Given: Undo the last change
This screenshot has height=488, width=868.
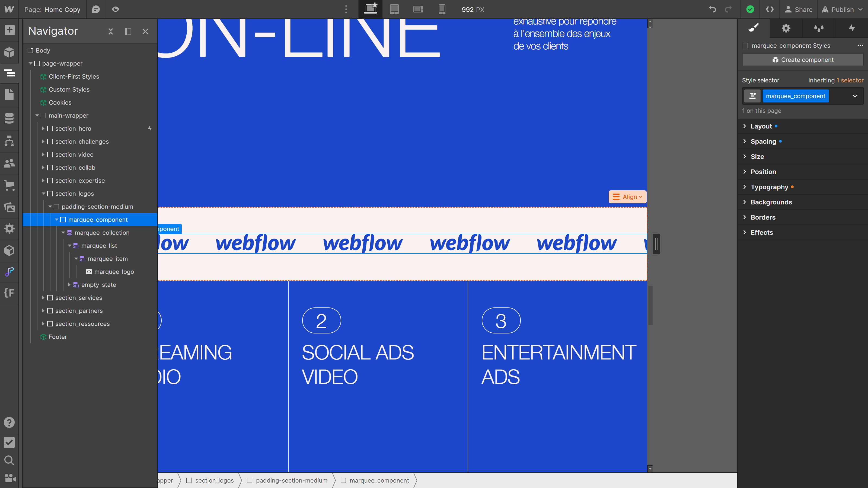Looking at the screenshot, I should pos(712,9).
